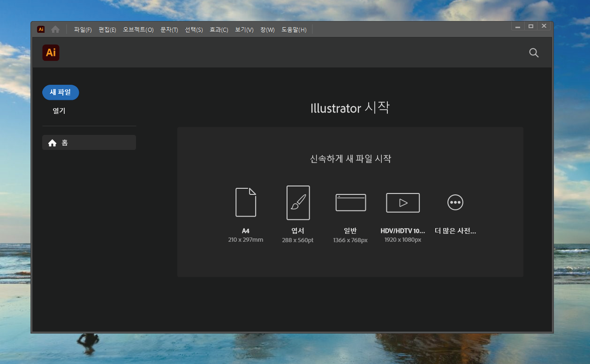Open the 파일(F) menu
The image size is (590, 364).
pyautogui.click(x=83, y=30)
